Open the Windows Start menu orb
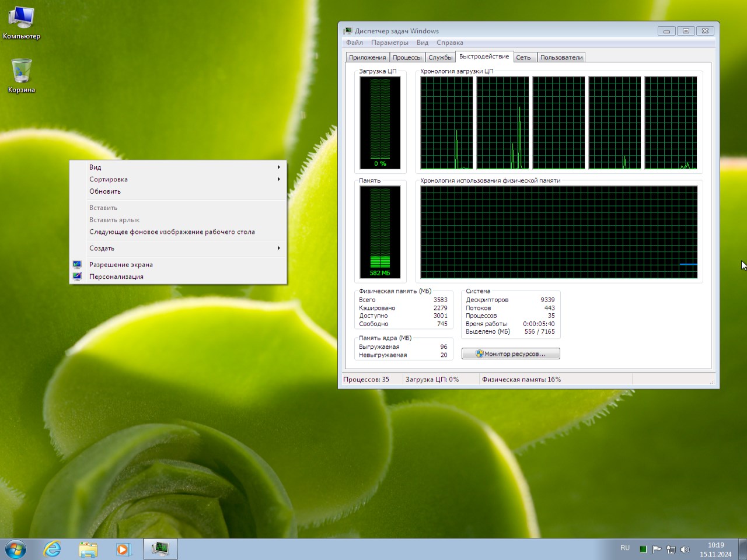The image size is (747, 560). tap(16, 549)
